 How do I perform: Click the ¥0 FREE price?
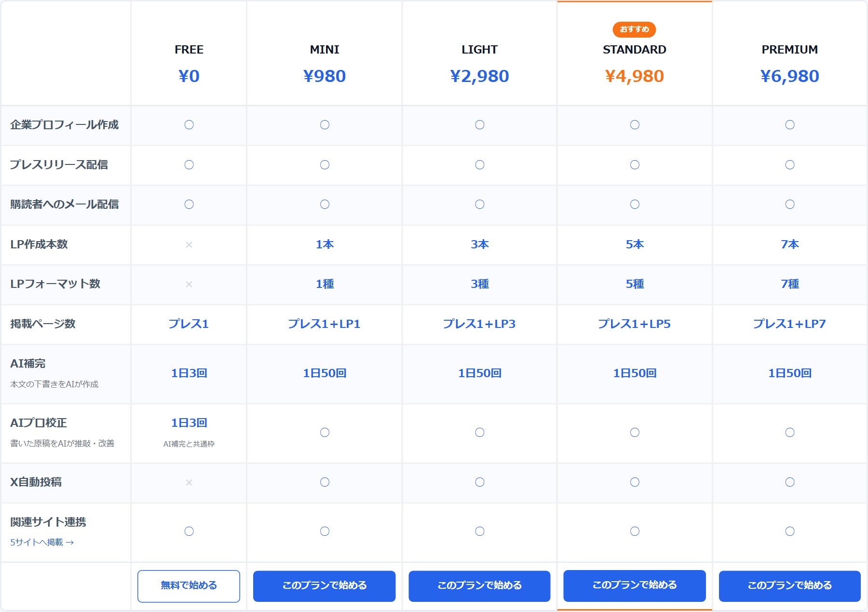coord(189,76)
